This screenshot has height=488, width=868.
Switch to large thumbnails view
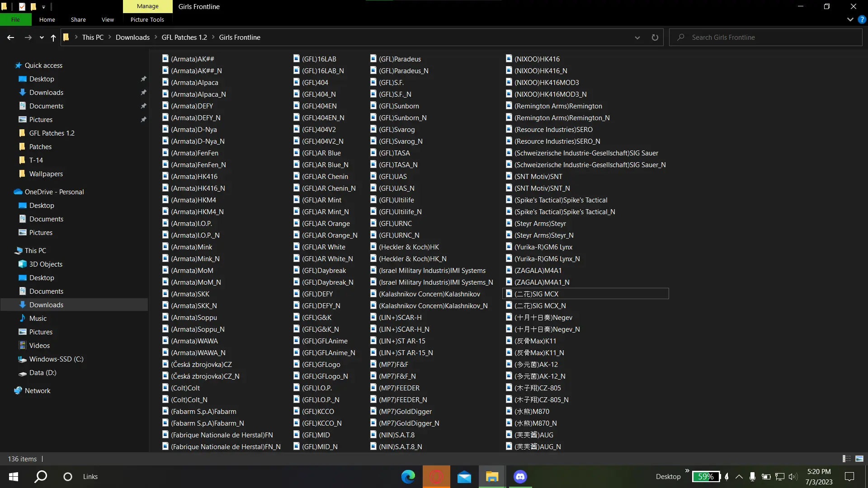859,459
